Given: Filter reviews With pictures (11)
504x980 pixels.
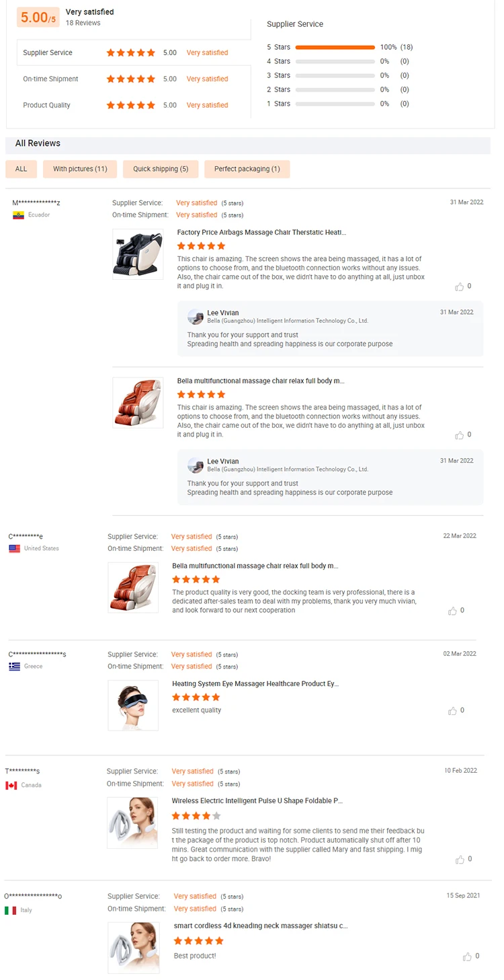Looking at the screenshot, I should tap(80, 169).
